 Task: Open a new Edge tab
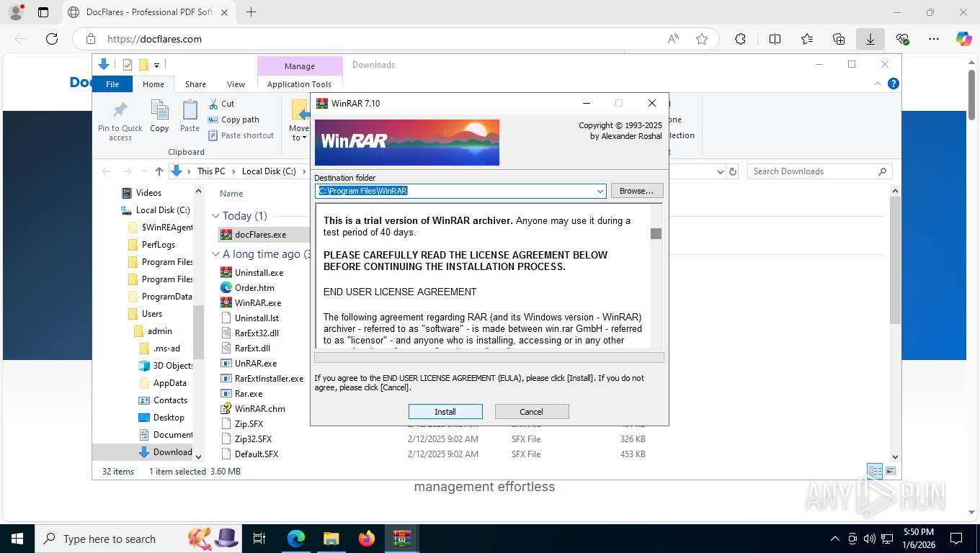click(x=251, y=12)
